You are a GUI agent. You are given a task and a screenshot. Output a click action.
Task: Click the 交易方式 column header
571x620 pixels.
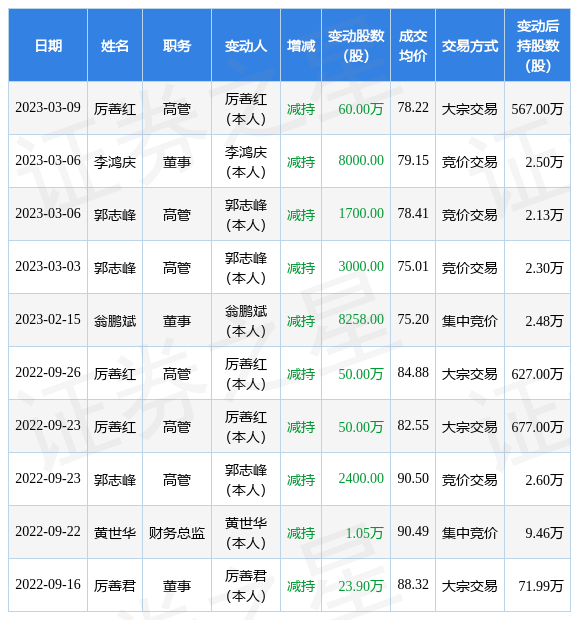coord(470,45)
